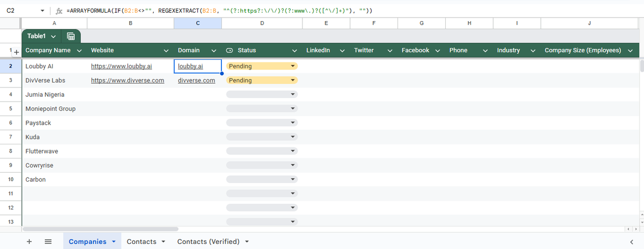Select the Carbon cell

coord(54,180)
